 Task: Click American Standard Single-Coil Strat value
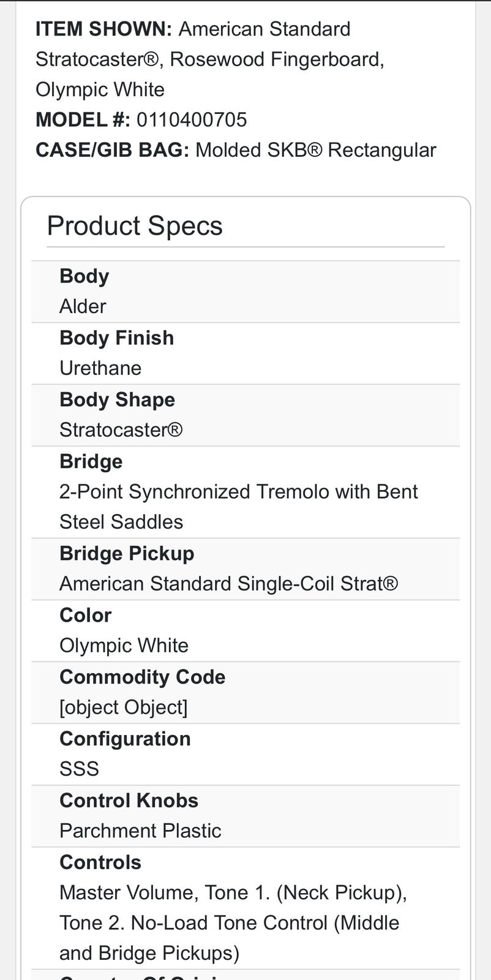click(228, 584)
